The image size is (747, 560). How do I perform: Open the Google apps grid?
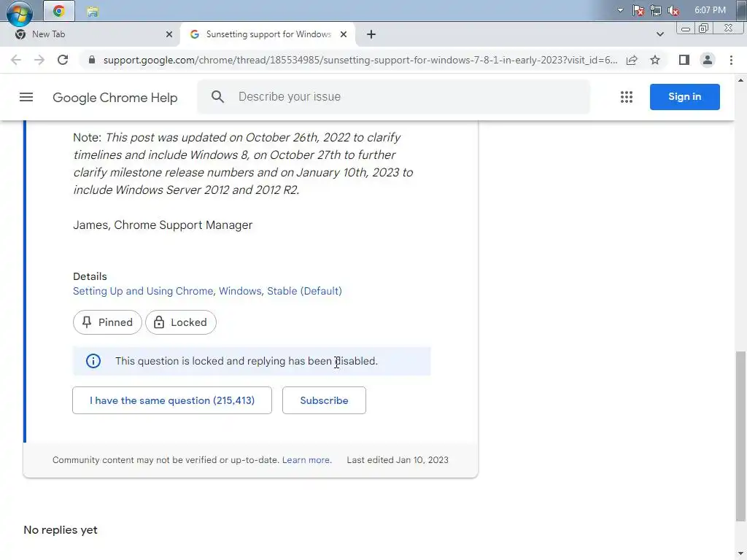point(627,97)
